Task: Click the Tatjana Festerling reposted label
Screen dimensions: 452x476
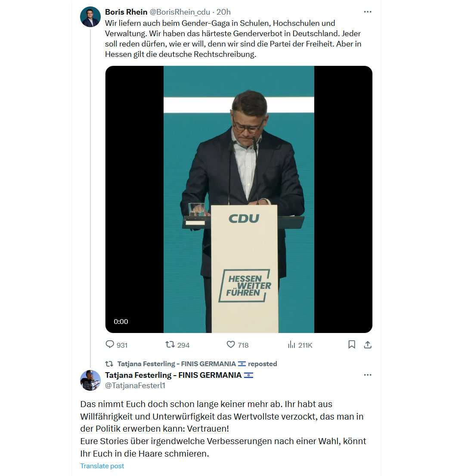Action: click(197, 364)
